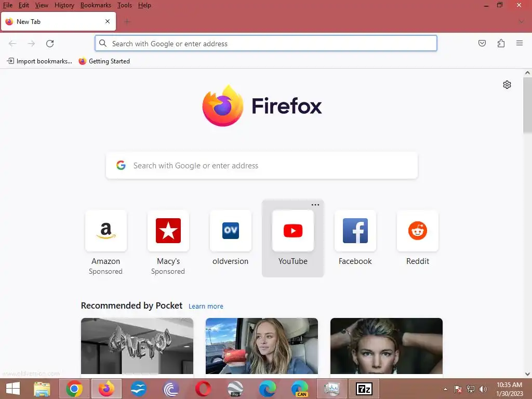Click the vertical scrollbar thumb
The width and height of the screenshot is (532, 399).
pos(527,105)
